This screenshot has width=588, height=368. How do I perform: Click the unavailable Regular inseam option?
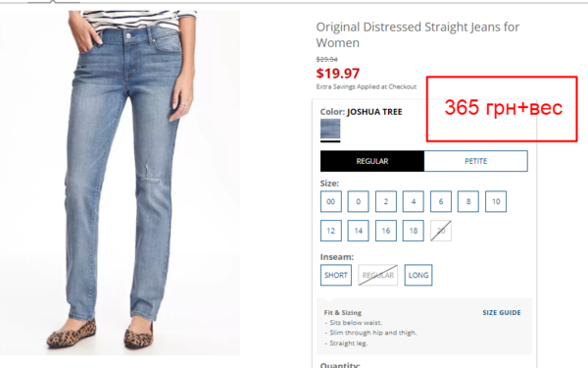click(378, 275)
